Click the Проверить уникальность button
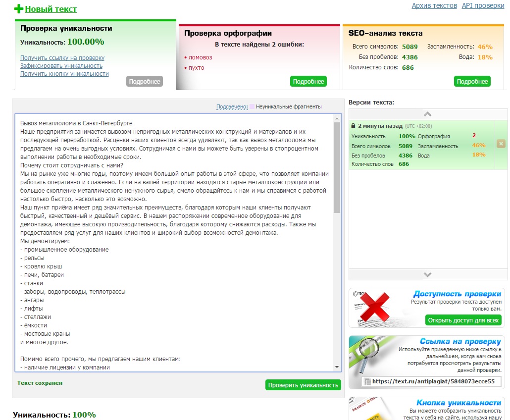The width and height of the screenshot is (510, 420). [x=303, y=385]
